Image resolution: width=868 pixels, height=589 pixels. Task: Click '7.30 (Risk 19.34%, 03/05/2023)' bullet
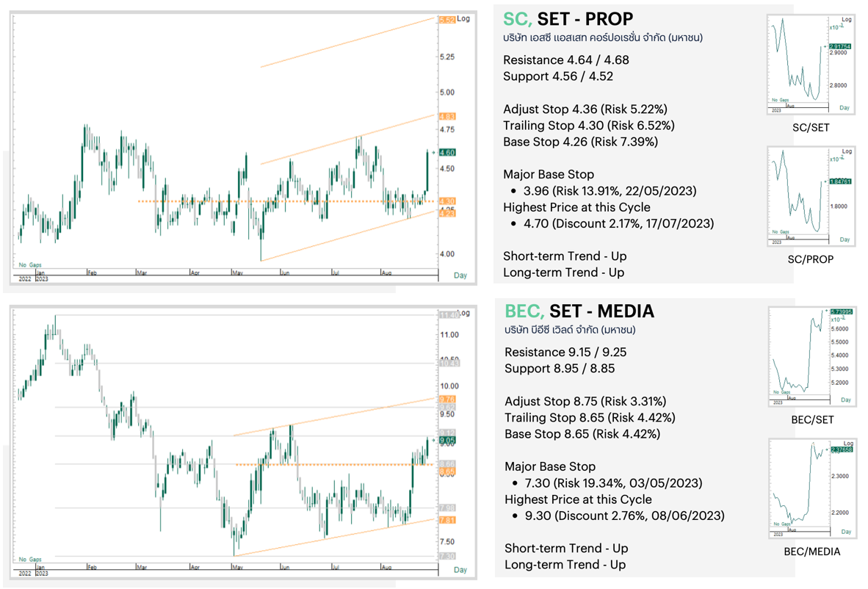pyautogui.click(x=613, y=483)
